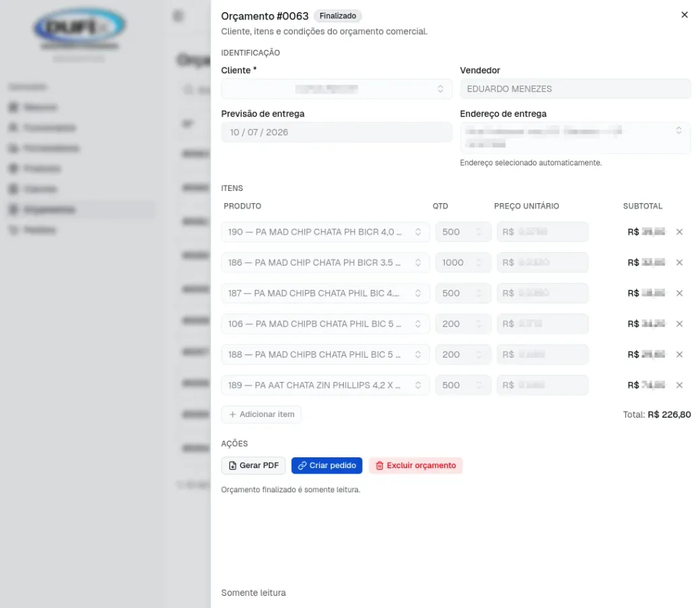Click the Vendedor field showing EDUARDO MENEZES
700x608 pixels.
[575, 89]
